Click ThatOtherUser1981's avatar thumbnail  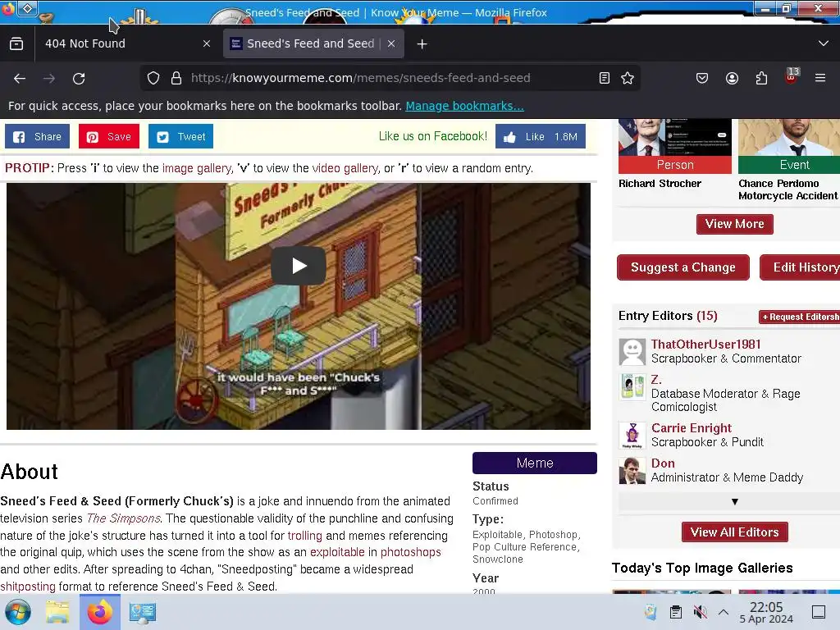coord(632,352)
